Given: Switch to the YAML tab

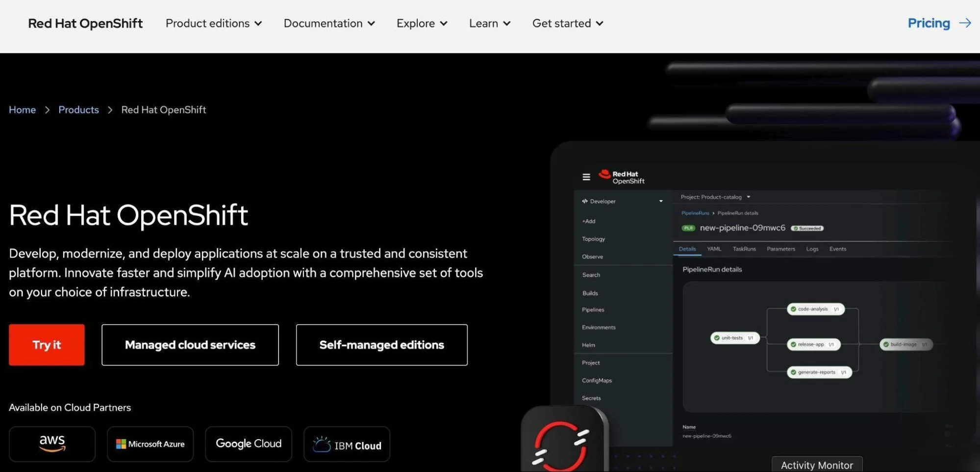Looking at the screenshot, I should (714, 249).
